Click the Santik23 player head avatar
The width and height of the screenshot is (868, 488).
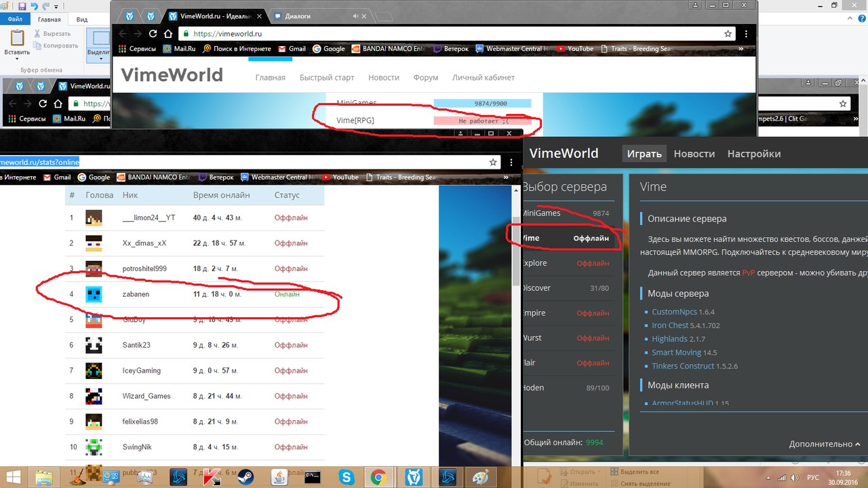(x=93, y=345)
